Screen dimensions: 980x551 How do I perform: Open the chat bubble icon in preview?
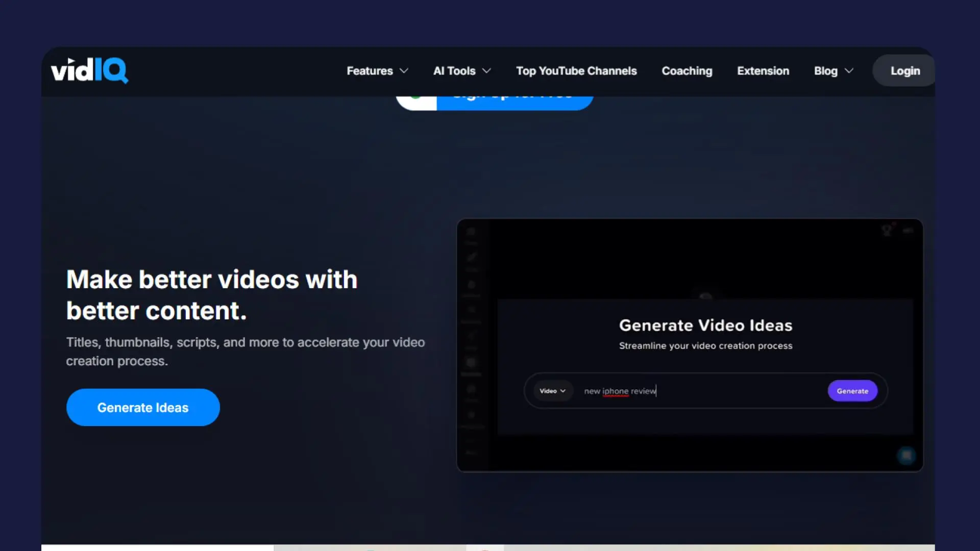(x=906, y=455)
